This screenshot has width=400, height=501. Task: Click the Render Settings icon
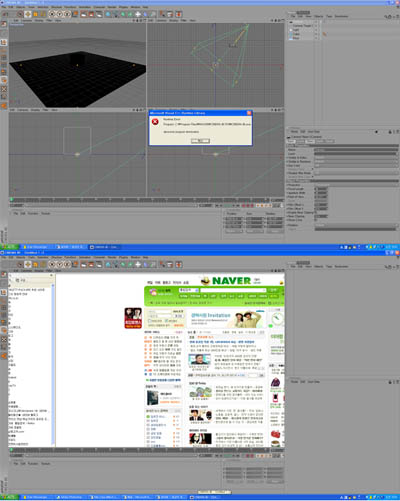(99, 14)
